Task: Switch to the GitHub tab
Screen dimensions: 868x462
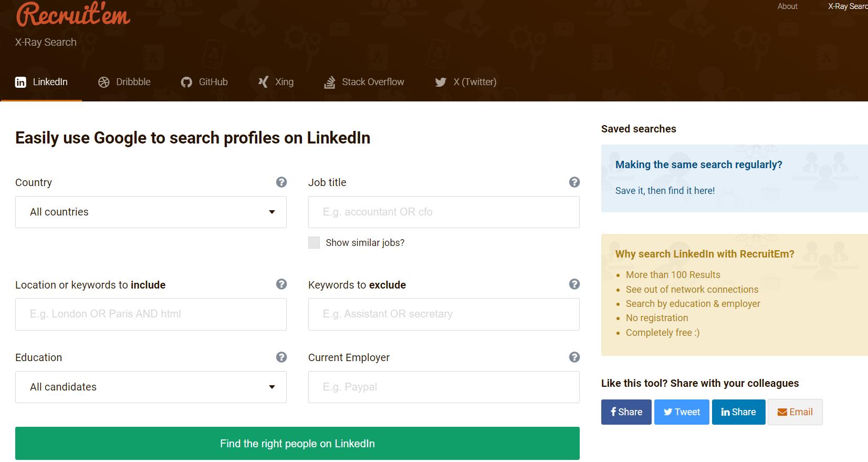Action: tap(204, 82)
